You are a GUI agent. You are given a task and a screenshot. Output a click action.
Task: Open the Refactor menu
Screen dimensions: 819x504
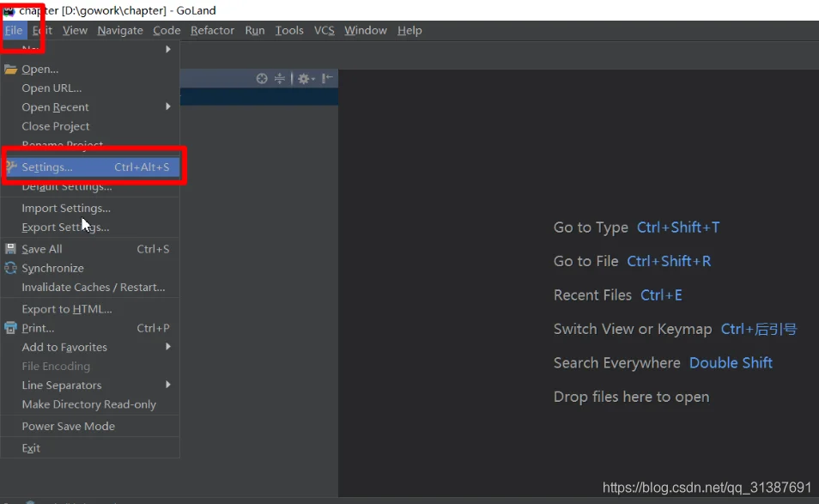(x=212, y=30)
